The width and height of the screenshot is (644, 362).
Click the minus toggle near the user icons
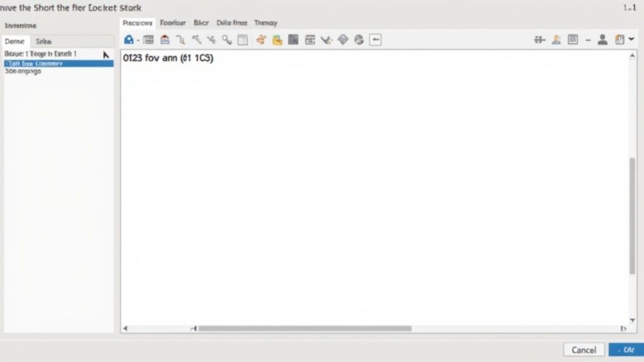tap(588, 39)
